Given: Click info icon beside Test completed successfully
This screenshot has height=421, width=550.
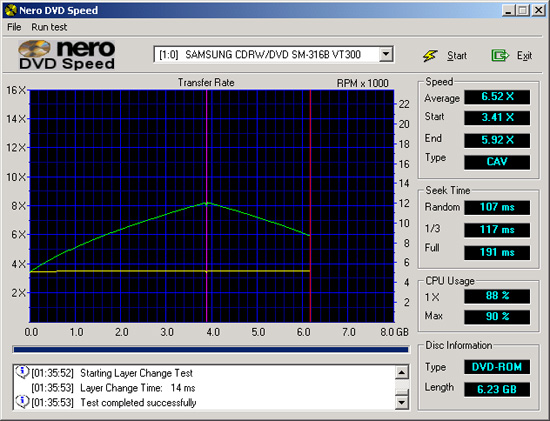Looking at the screenshot, I should pos(22,401).
